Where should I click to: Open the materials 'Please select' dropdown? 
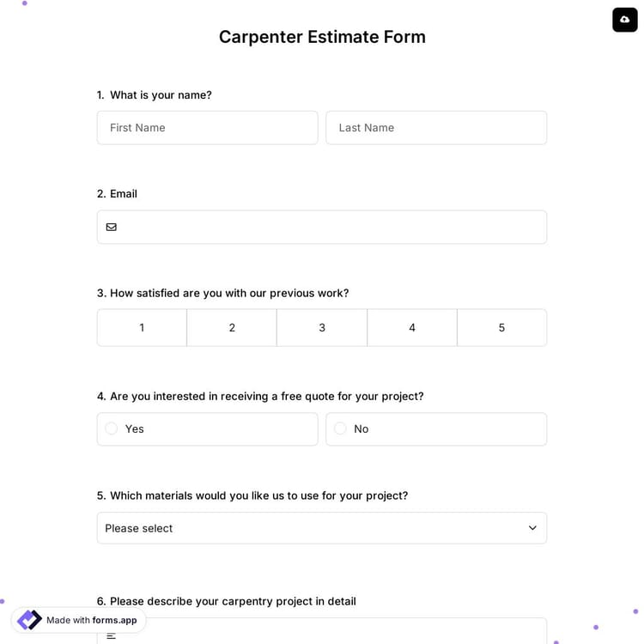[x=309, y=528]
